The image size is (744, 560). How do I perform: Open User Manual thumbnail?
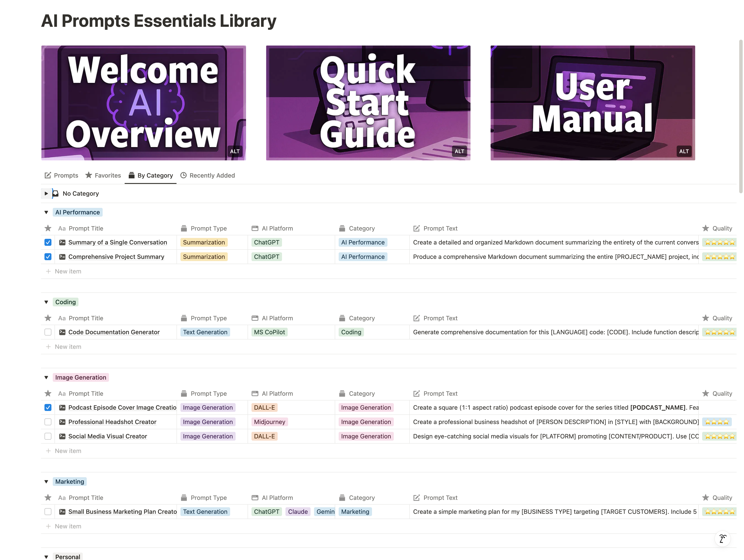click(x=593, y=103)
